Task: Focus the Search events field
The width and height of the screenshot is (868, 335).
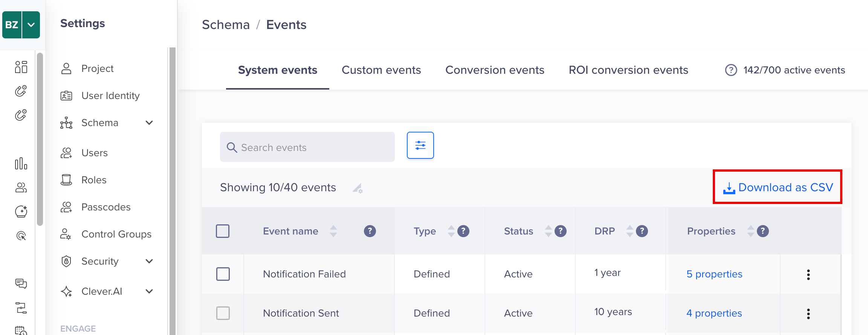Action: click(307, 147)
